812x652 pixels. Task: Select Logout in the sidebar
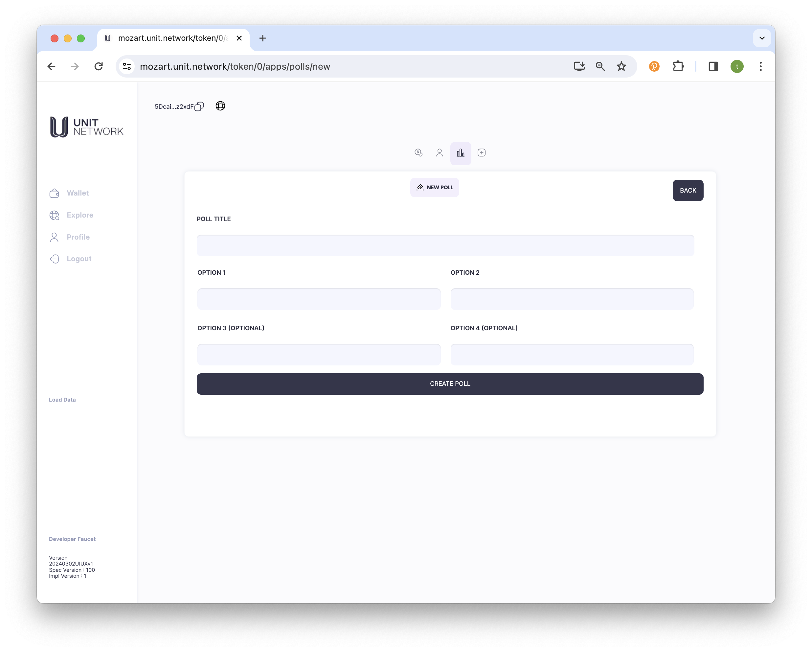point(79,259)
